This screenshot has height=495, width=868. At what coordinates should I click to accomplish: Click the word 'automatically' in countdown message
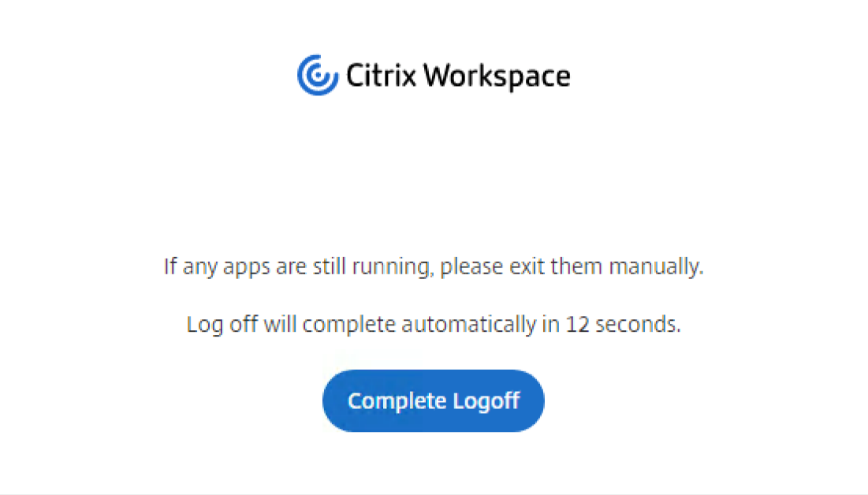(469, 325)
